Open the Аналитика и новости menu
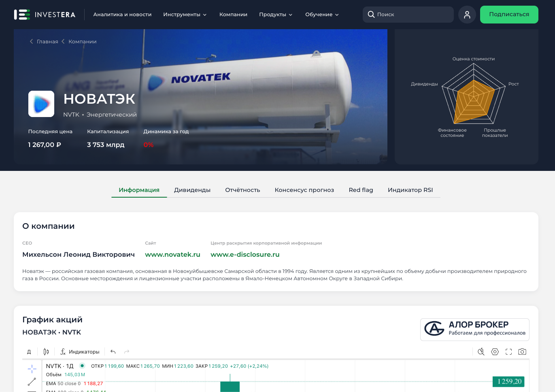Viewport: 555px width, 392px height. tap(122, 14)
